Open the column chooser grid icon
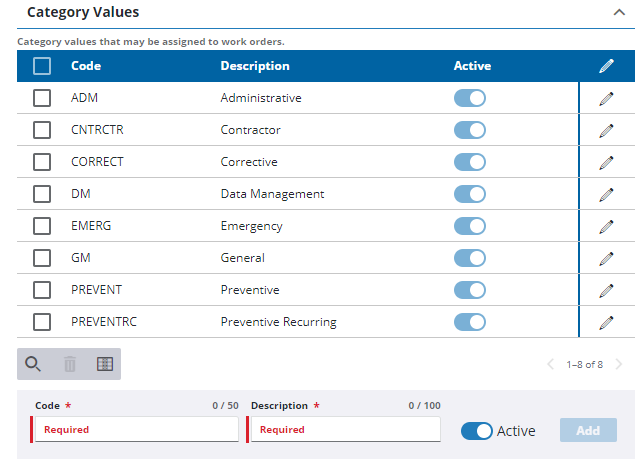This screenshot has height=460, width=637. (105, 364)
